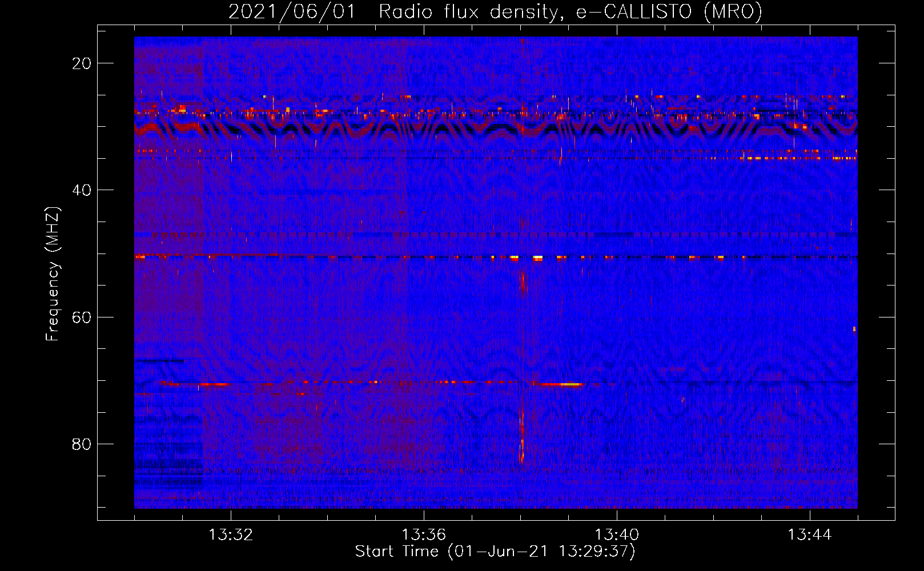Click the '20' frequency tick label
Screen dimensions: 924x571
82,63
